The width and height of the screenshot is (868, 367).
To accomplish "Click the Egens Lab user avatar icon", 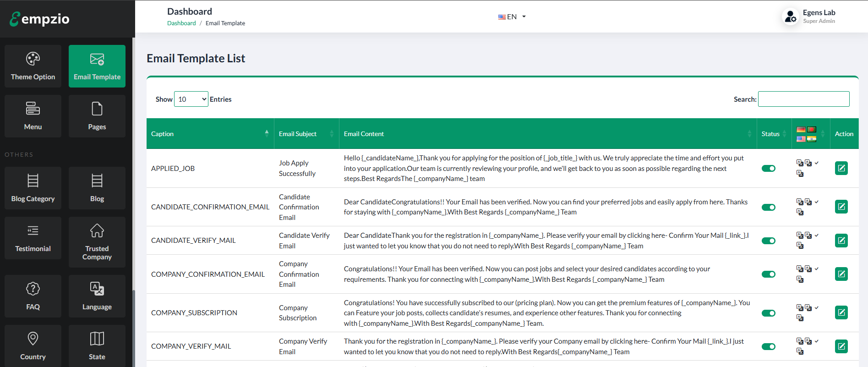I will point(790,17).
